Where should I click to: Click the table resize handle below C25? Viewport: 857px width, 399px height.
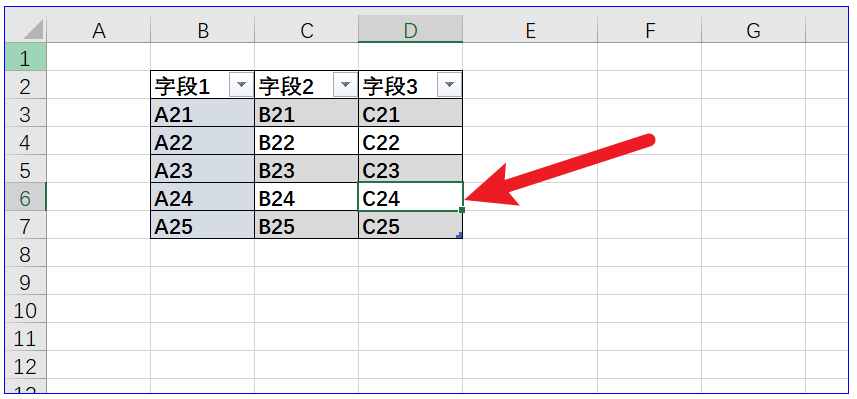[x=460, y=235]
